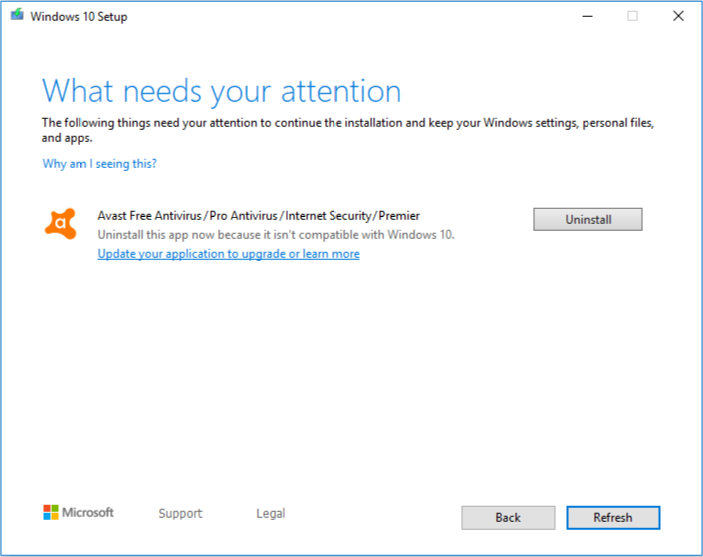The image size is (703, 557).
Task: Open the "Why am I seeing this?" link
Action: coord(99,163)
